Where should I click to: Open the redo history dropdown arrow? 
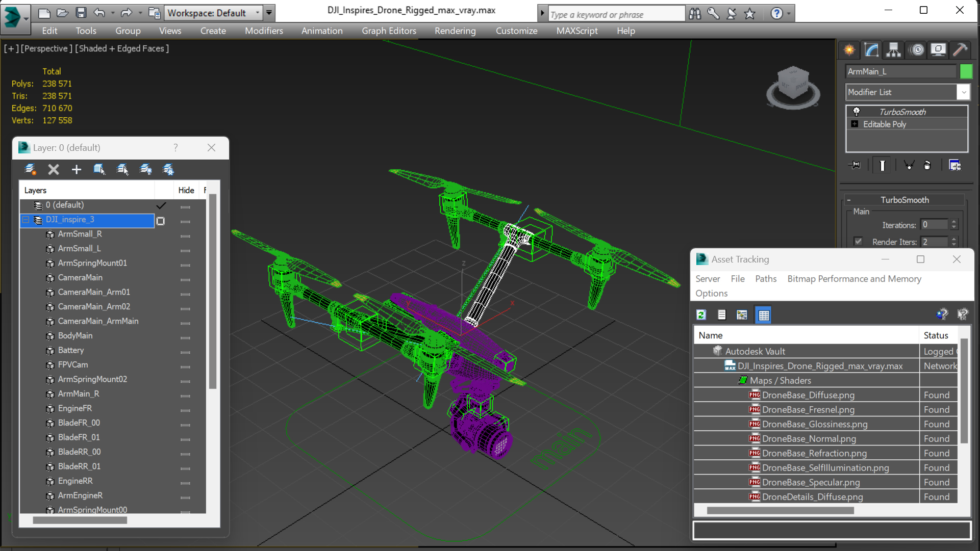pyautogui.click(x=140, y=13)
